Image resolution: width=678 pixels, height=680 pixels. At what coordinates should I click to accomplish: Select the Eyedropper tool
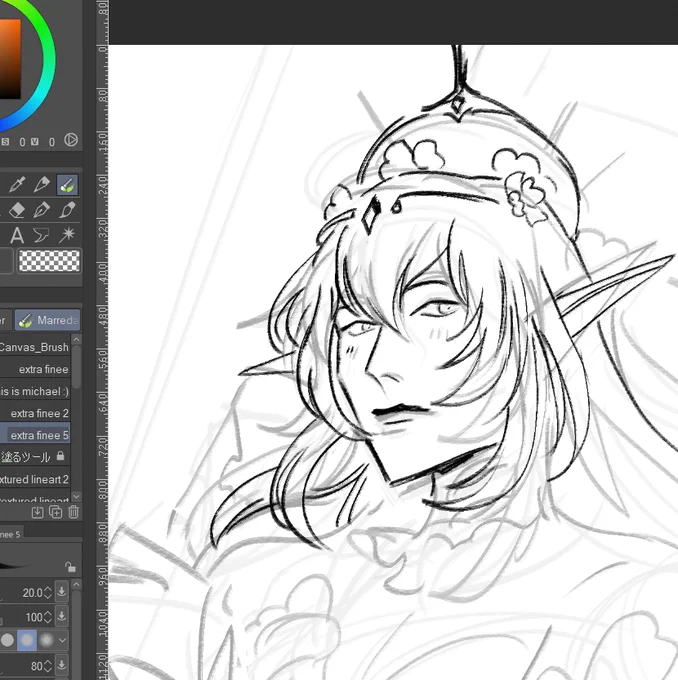coord(17,185)
